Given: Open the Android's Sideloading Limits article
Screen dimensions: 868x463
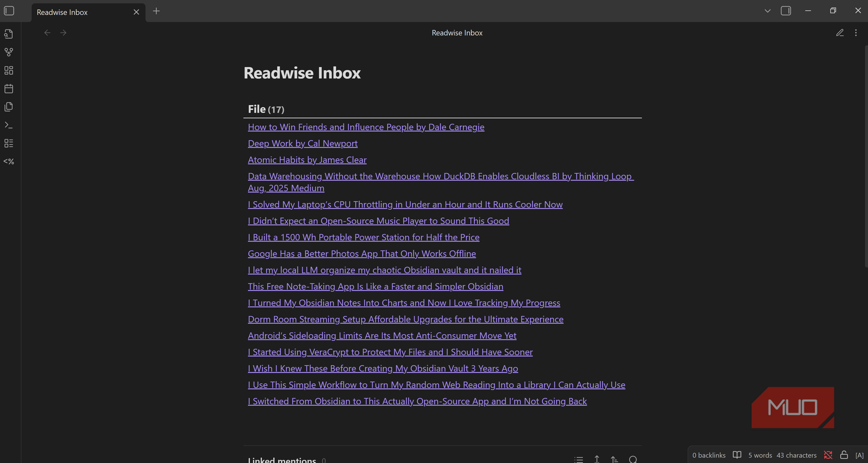Looking at the screenshot, I should 382,335.
